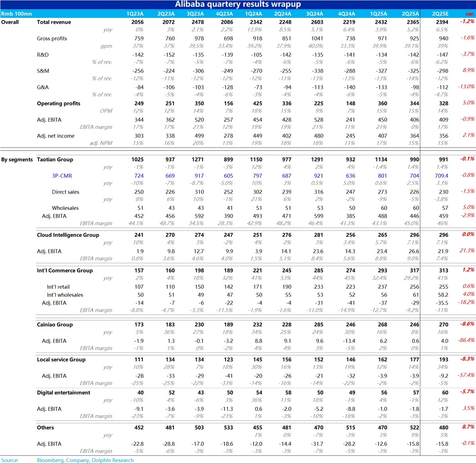Click the 'Adj. net income' row label
Screen dimensions: 476x464
coord(56,136)
